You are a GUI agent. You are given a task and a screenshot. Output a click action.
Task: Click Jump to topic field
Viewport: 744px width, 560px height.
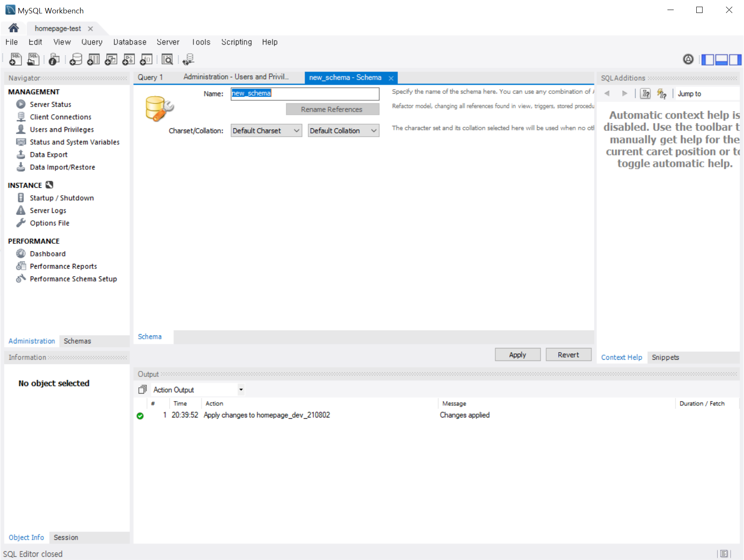coord(708,94)
